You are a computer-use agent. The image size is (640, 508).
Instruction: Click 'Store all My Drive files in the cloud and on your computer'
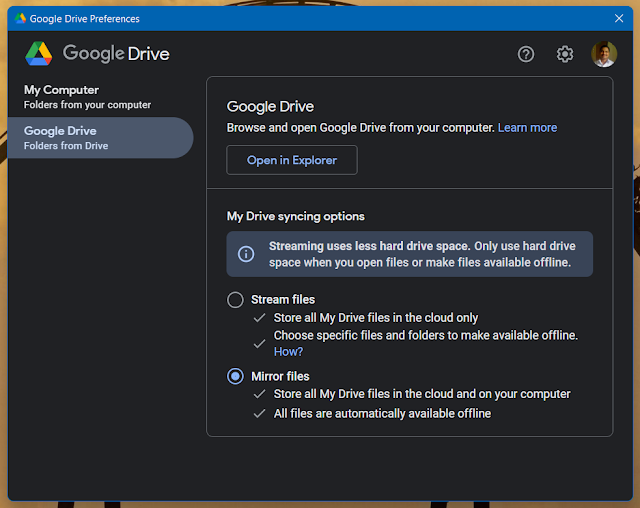click(x=422, y=394)
